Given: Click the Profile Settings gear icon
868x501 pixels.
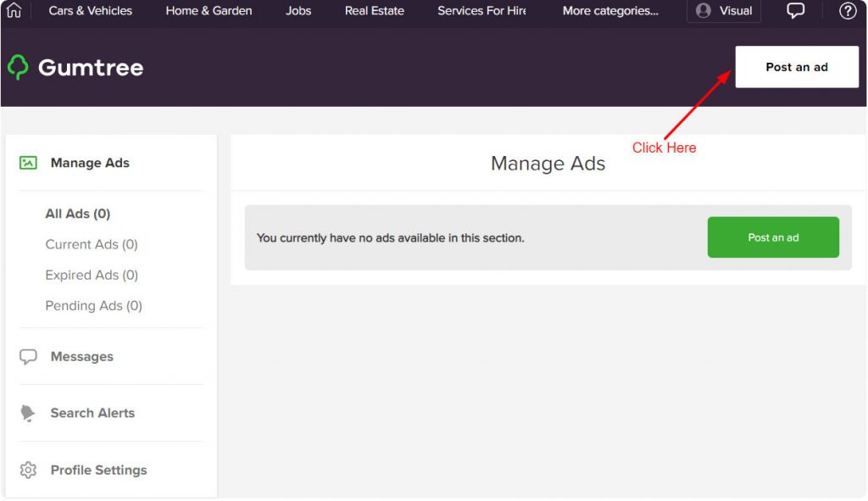Looking at the screenshot, I should coord(28,470).
